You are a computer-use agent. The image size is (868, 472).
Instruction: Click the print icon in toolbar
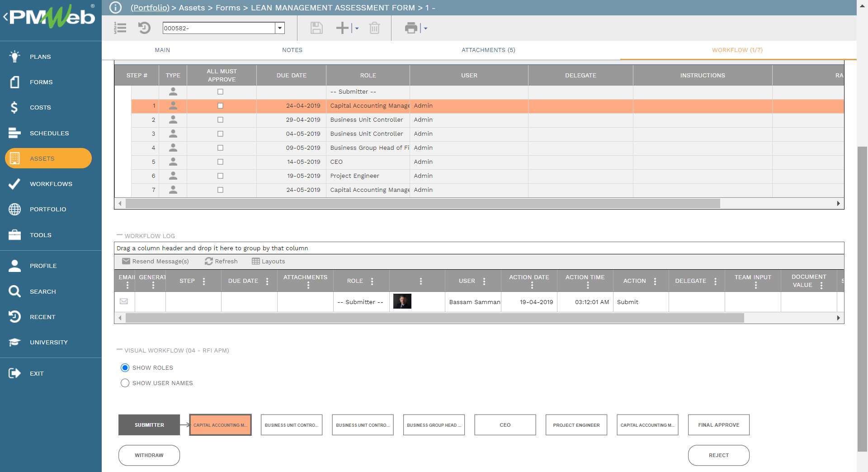pos(411,28)
